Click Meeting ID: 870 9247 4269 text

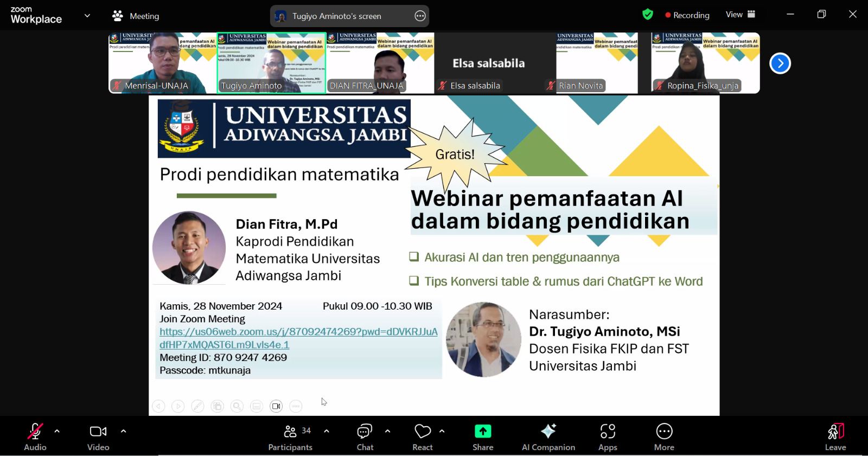223,357
